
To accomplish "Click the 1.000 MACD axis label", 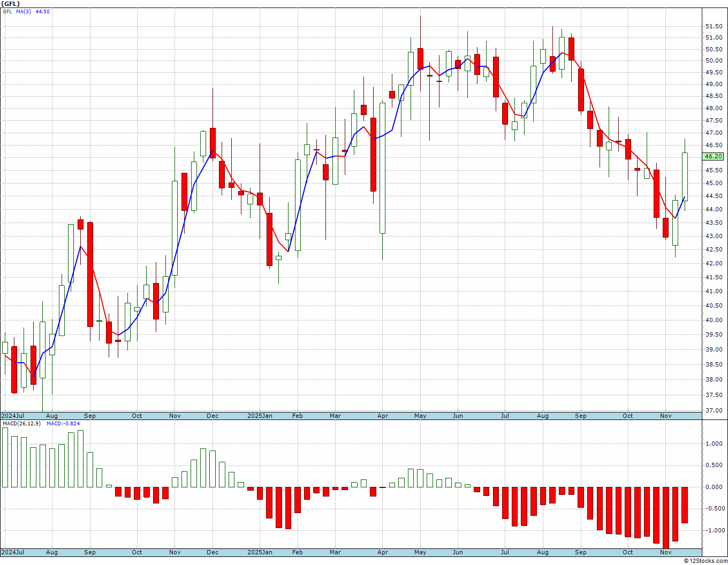I will (x=713, y=444).
